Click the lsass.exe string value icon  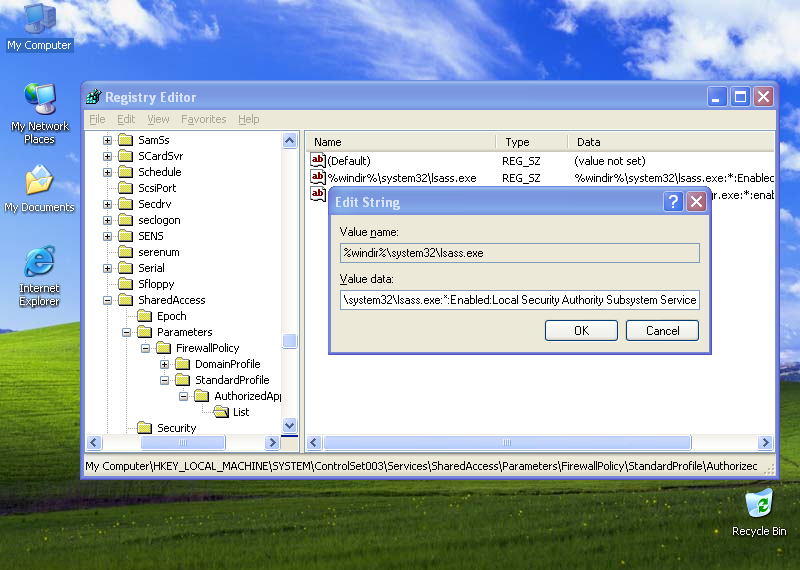tap(318, 178)
